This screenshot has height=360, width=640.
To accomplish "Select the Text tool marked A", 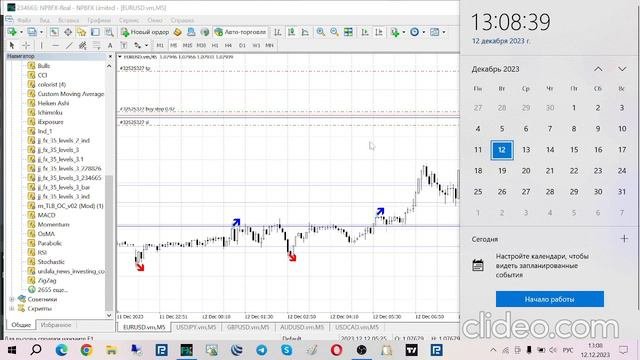I will pos(110,45).
